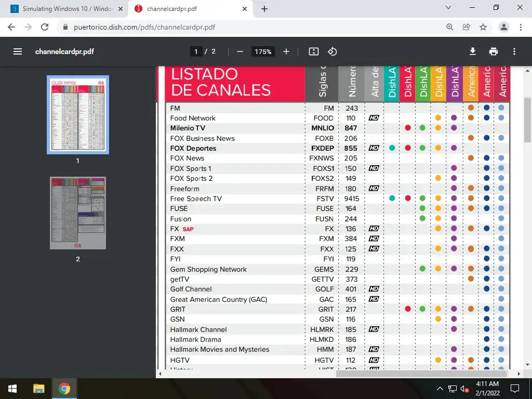Open the notification center icon
This screenshot has width=532, height=399.
[515, 389]
